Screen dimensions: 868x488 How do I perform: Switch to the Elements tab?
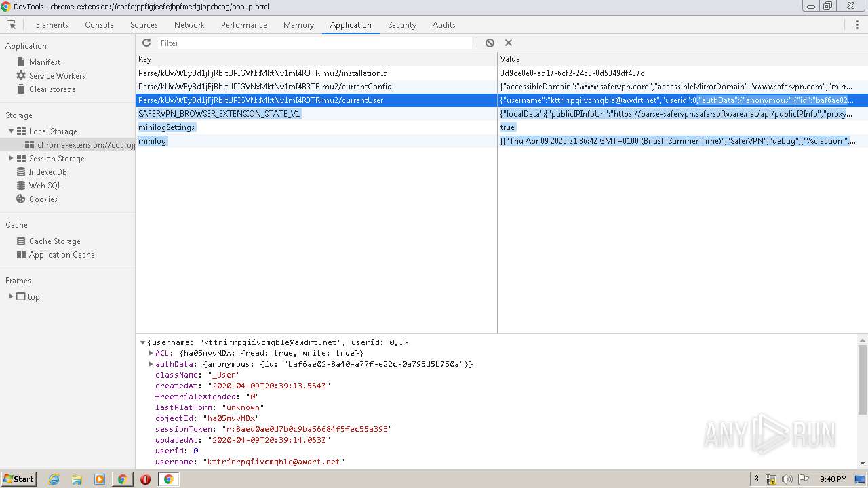[52, 24]
